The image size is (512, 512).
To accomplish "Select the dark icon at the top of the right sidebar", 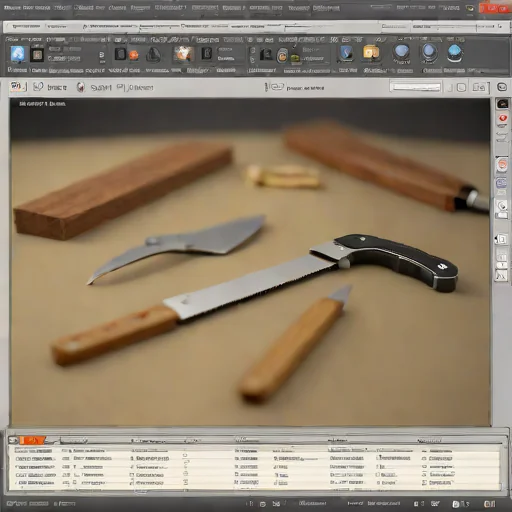I will 503,104.
